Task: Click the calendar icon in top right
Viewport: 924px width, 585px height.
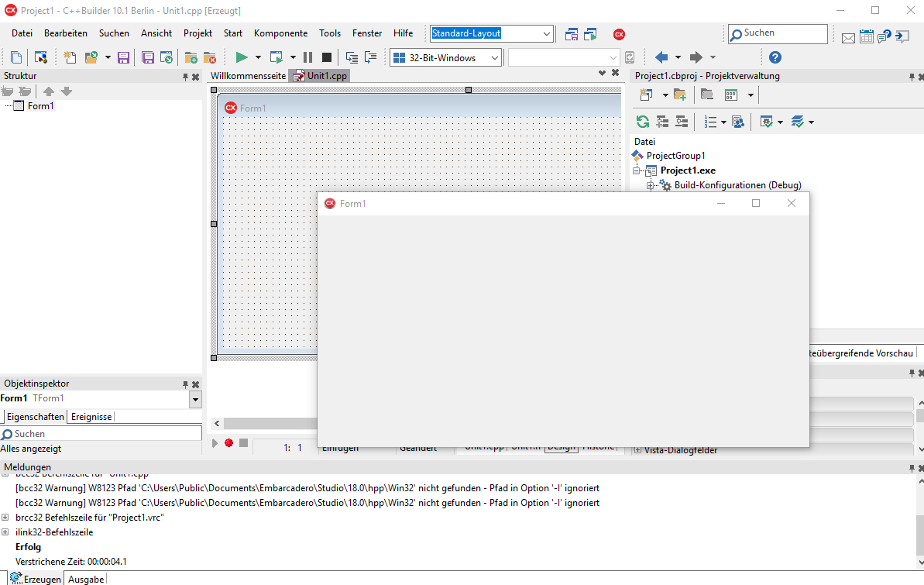Action: 866,36
